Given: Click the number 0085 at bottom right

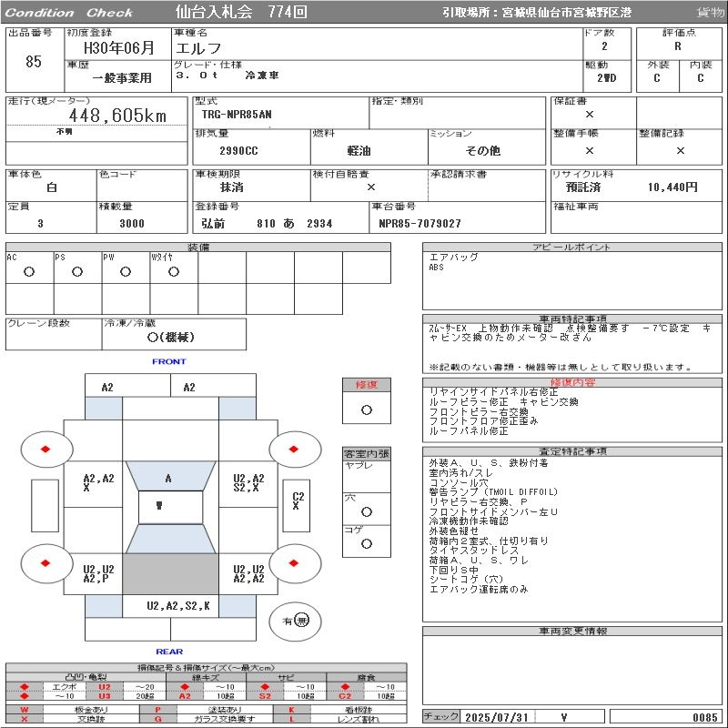Looking at the screenshot, I should coord(705,717).
